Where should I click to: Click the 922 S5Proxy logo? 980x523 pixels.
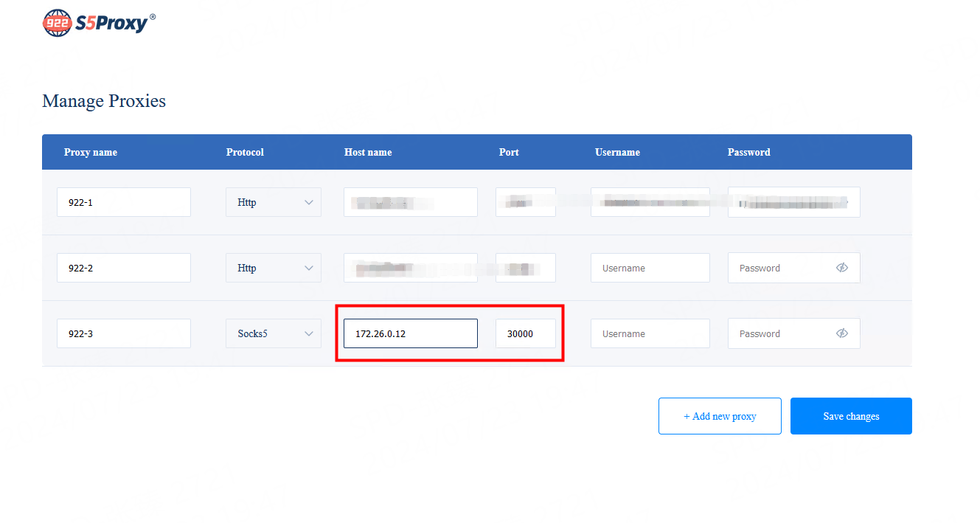click(x=99, y=23)
